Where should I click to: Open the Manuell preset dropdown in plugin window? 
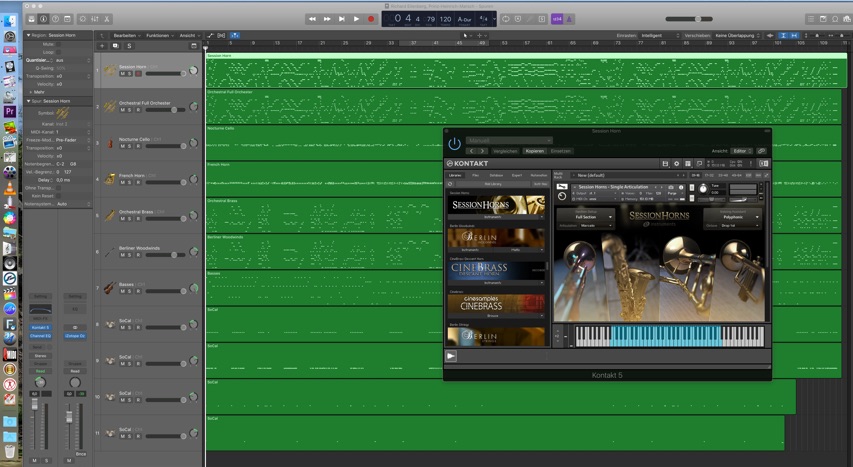point(509,140)
